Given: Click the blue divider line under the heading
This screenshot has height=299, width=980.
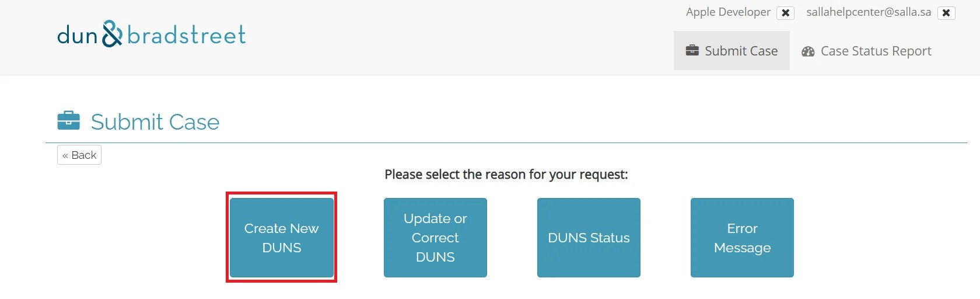Looking at the screenshot, I should (506, 142).
